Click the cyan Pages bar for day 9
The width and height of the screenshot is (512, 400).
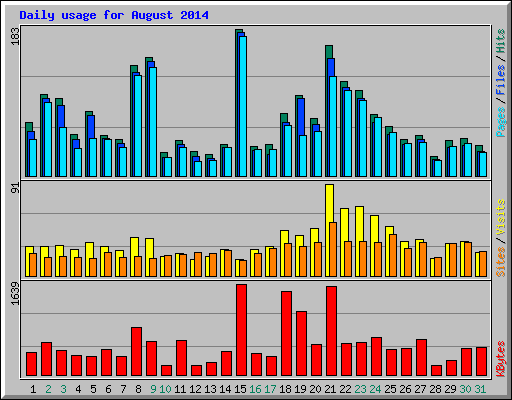click(x=153, y=122)
